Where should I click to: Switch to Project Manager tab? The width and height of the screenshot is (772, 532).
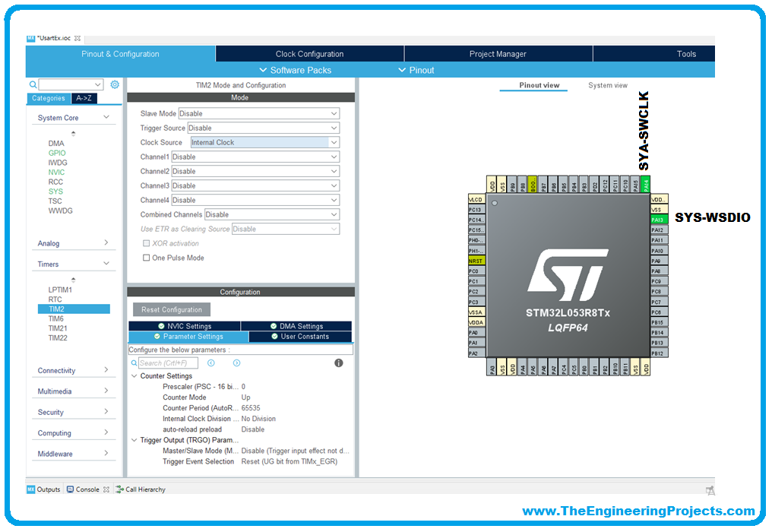click(498, 54)
